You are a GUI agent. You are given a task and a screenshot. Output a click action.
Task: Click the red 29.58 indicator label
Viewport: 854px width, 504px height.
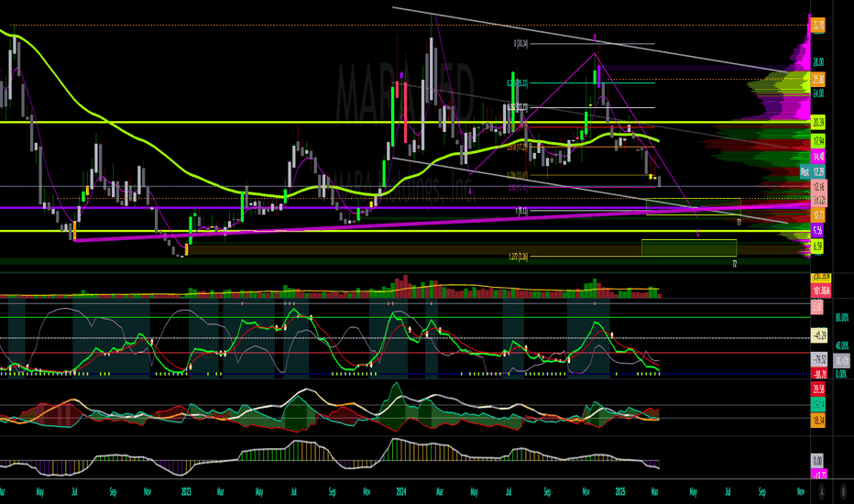pos(818,389)
